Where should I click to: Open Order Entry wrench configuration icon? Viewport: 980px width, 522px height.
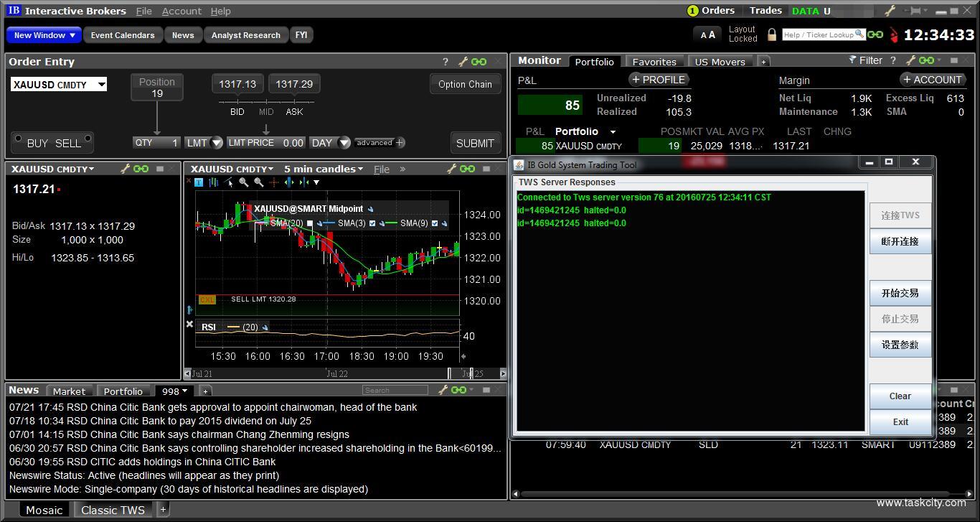coord(463,62)
